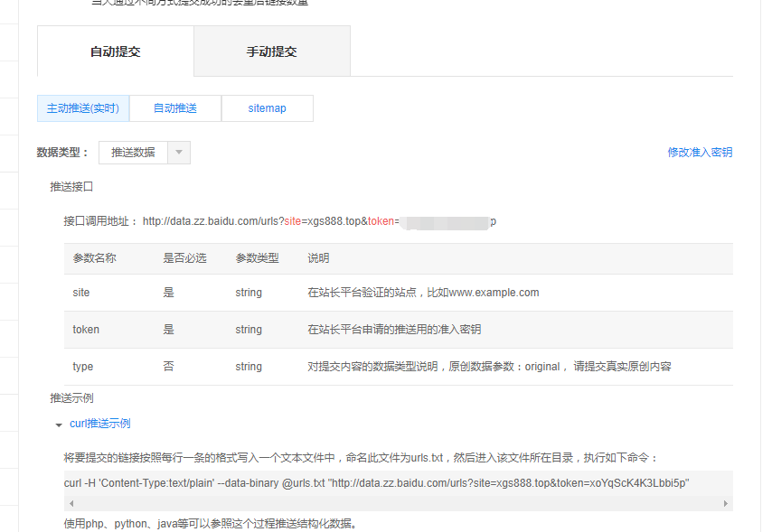Select the 主动推送(实时) sub-tab
The height and width of the screenshot is (532, 772).
[x=83, y=108]
